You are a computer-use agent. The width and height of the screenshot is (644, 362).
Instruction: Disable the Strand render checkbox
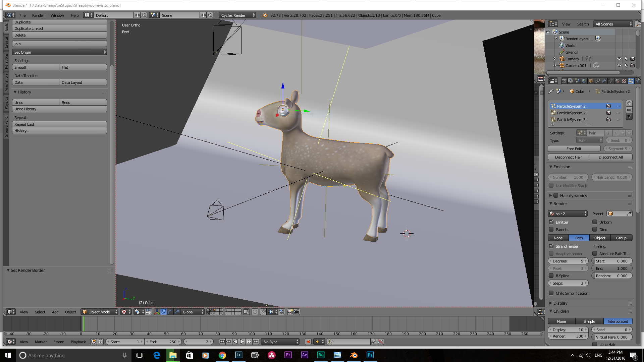(551, 246)
